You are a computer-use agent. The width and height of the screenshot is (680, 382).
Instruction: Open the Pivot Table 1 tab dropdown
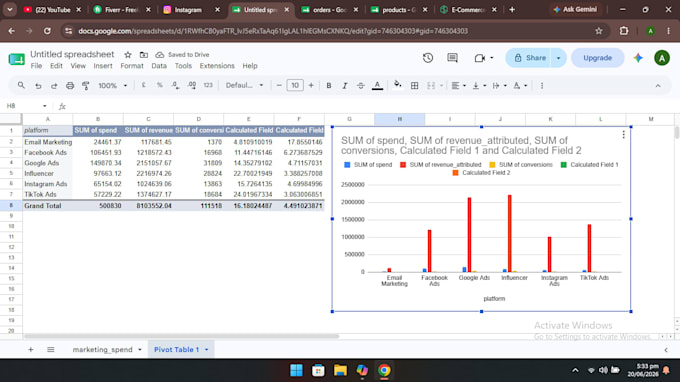coord(206,349)
